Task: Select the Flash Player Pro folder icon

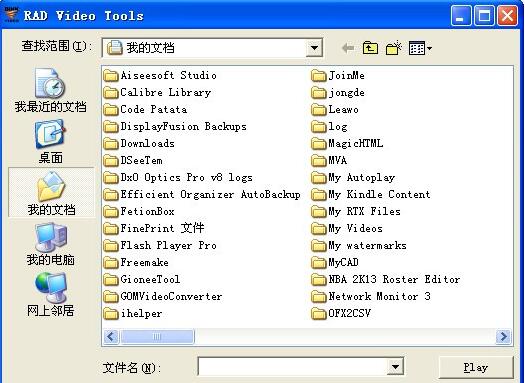Action: click(111, 246)
